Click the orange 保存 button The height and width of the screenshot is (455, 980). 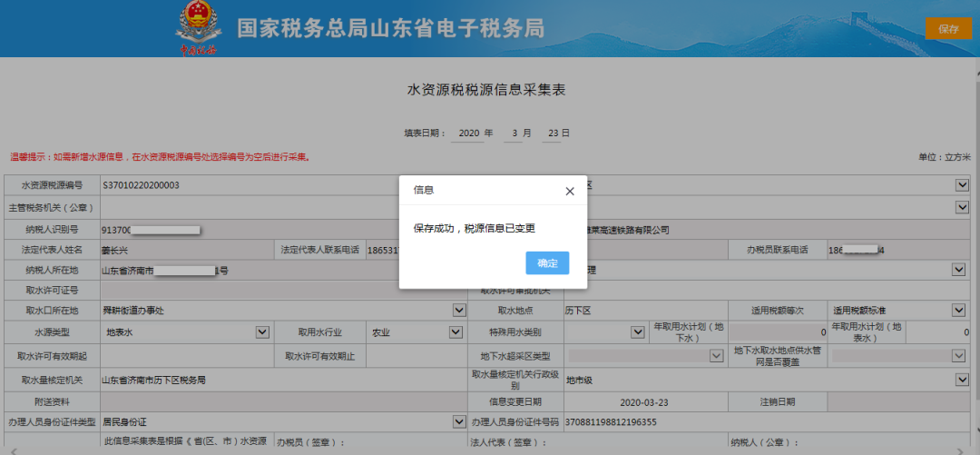948,29
